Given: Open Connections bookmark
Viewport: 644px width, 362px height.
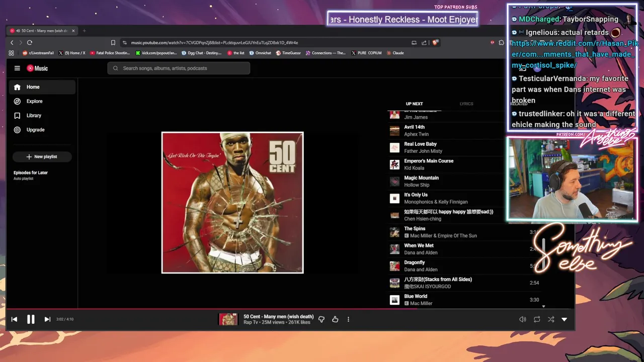Looking at the screenshot, I should [x=325, y=53].
